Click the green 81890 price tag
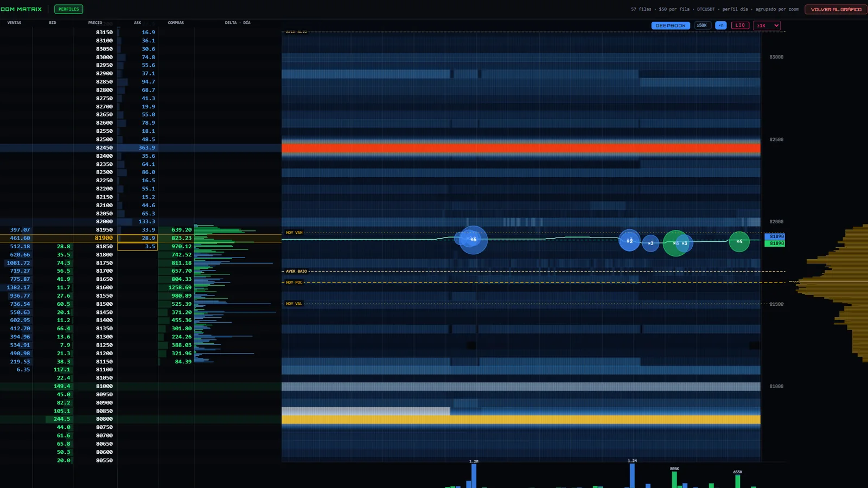The width and height of the screenshot is (868, 488). tap(774, 243)
